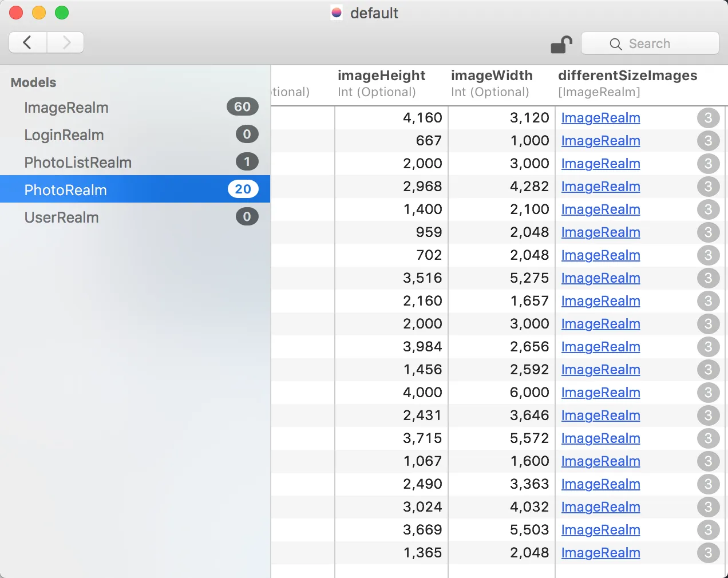
Task: Open ImageRealm link in the 959 row
Action: [600, 232]
